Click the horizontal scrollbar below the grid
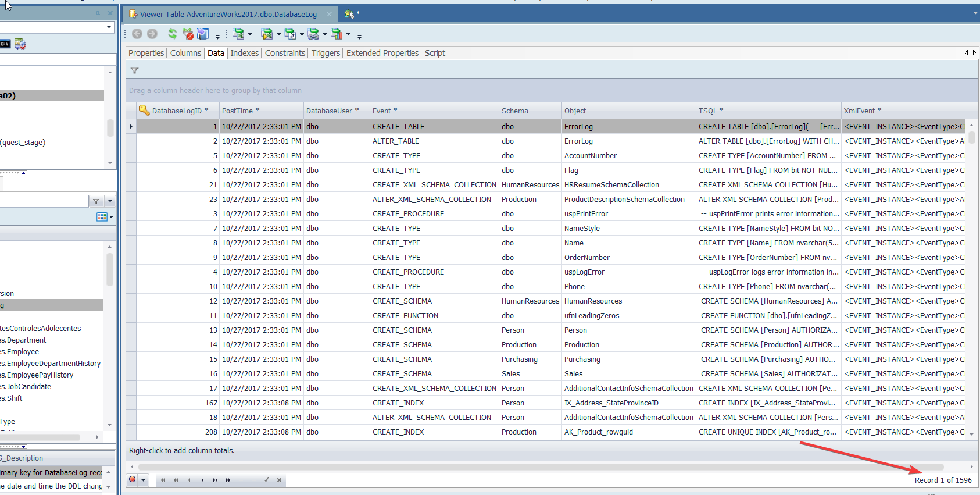The width and height of the screenshot is (980, 495). point(541,466)
